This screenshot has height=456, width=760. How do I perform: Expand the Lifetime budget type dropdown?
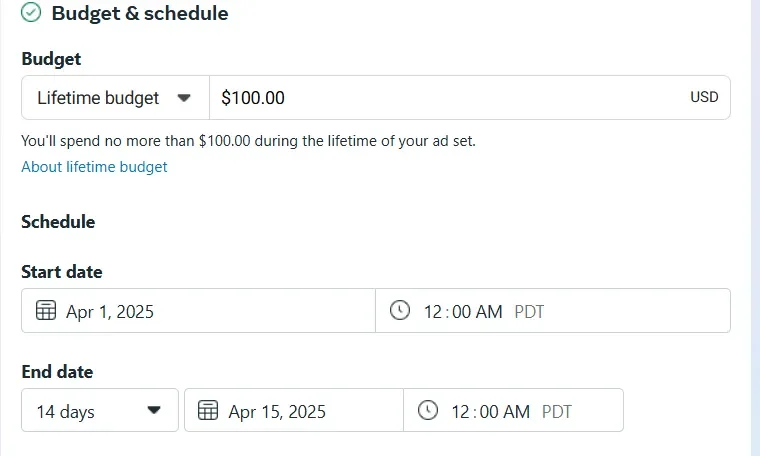(x=115, y=98)
